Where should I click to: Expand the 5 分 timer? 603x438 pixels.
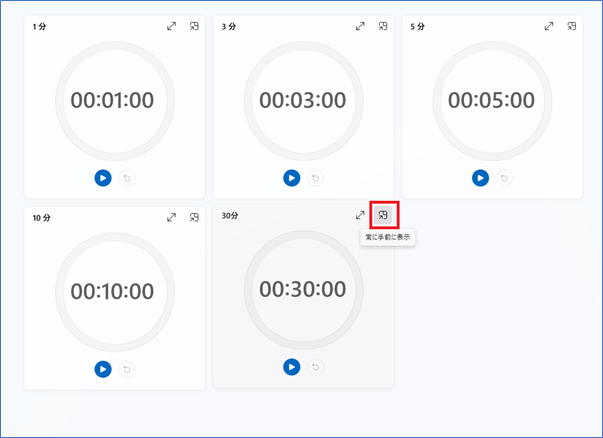tap(549, 26)
